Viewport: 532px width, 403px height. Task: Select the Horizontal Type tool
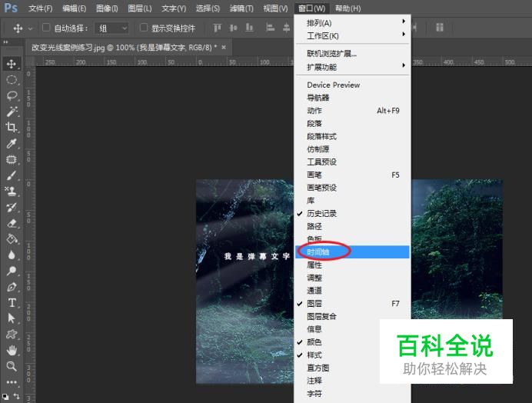[12, 302]
